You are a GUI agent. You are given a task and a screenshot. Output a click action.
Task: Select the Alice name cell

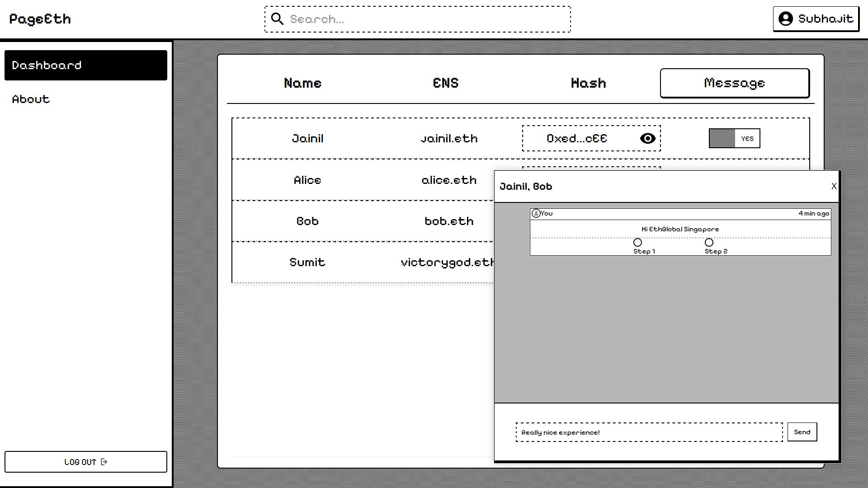[307, 180]
